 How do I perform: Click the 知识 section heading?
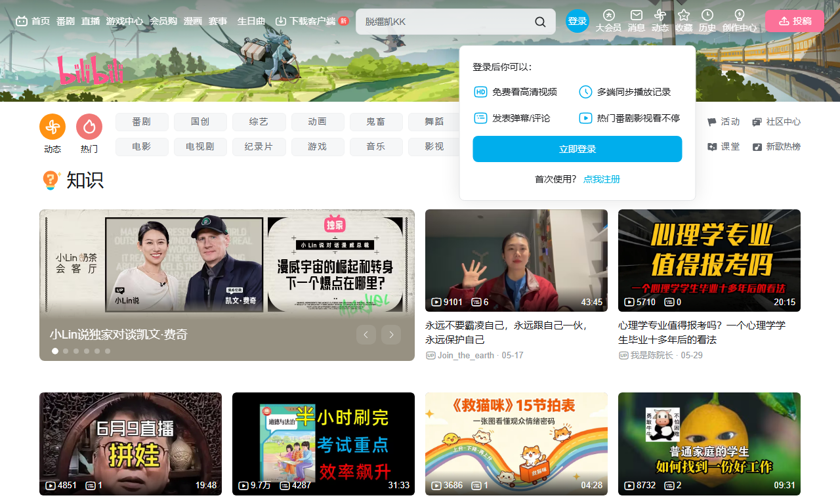tap(85, 180)
